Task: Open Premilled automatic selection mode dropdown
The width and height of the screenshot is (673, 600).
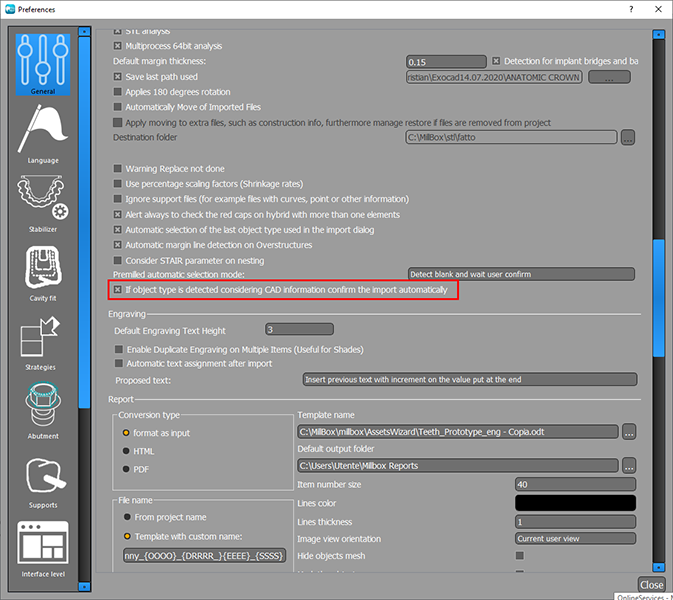Action: pos(521,274)
